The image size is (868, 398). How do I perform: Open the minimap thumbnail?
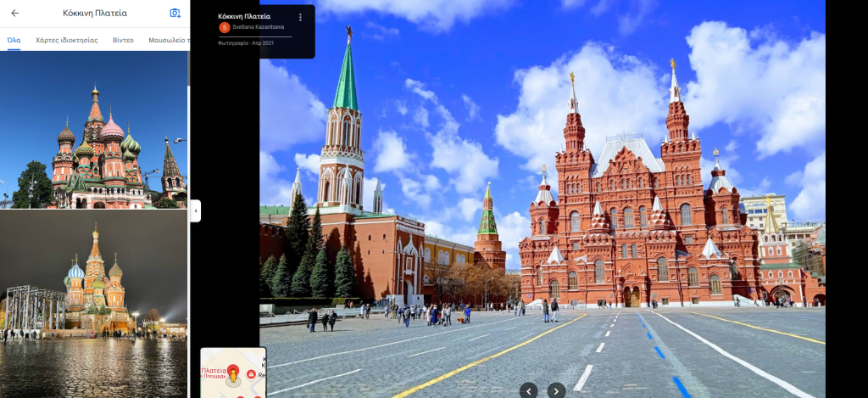(233, 373)
